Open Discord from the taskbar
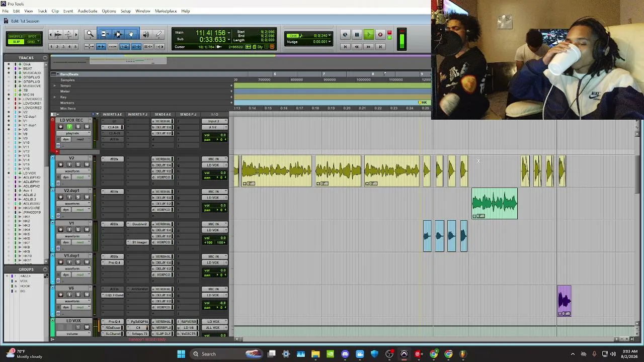The width and height of the screenshot is (644, 362). pyautogui.click(x=345, y=354)
